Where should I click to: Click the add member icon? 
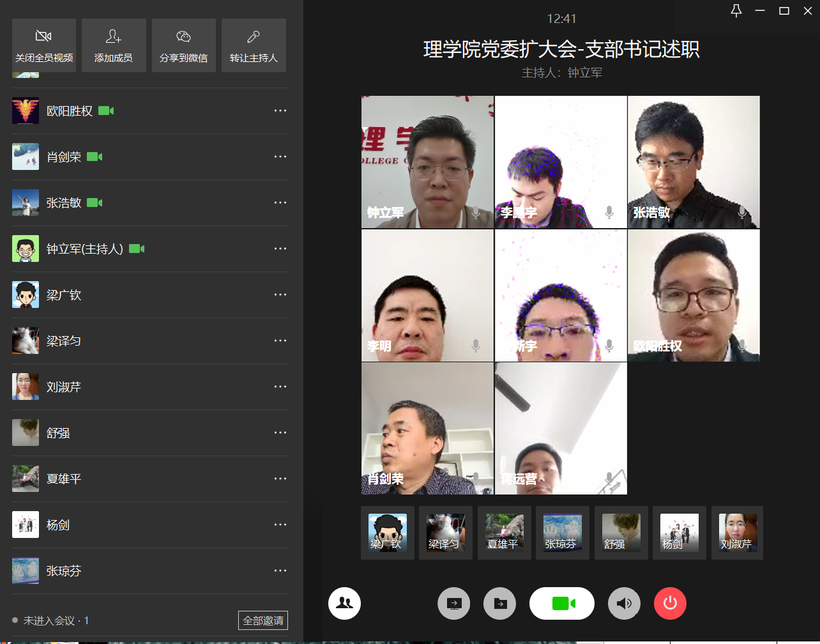[x=114, y=36]
